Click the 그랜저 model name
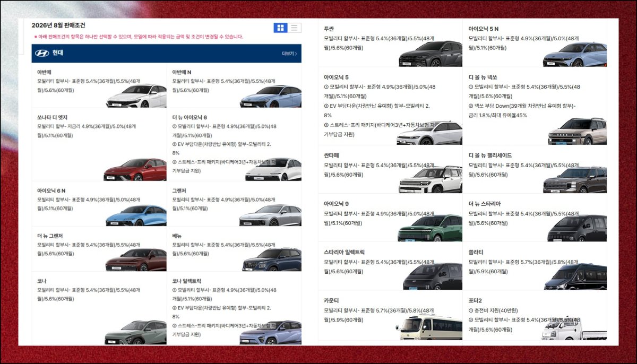637x364 pixels. pyautogui.click(x=179, y=190)
